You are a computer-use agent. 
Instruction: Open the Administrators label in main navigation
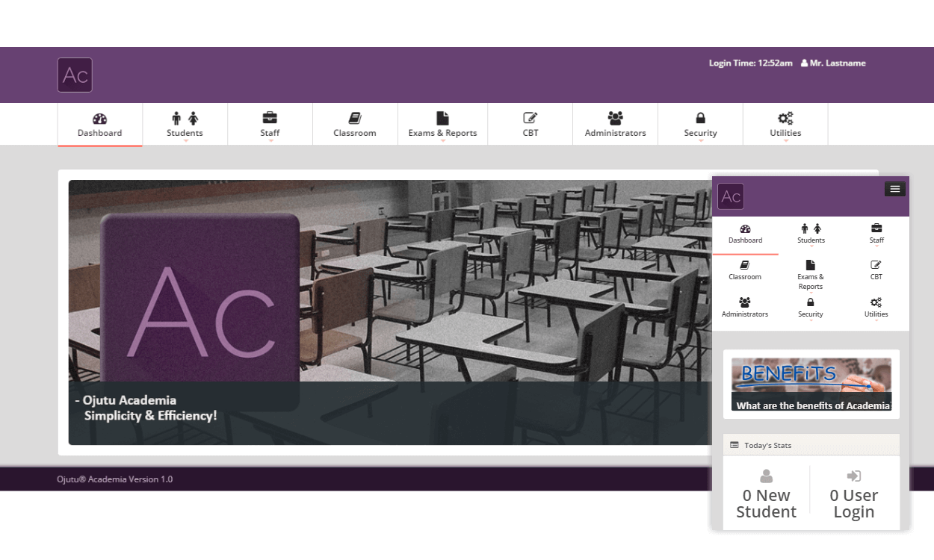point(615,133)
